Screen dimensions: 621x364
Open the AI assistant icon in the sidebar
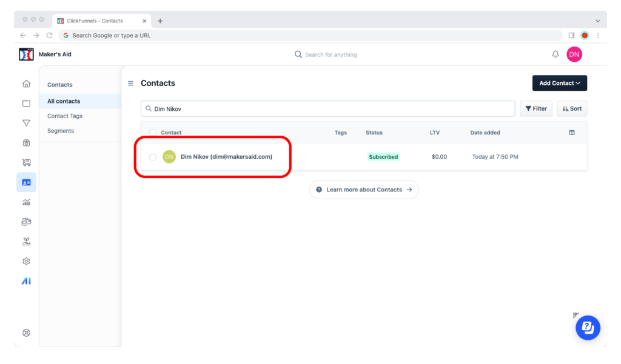click(26, 281)
